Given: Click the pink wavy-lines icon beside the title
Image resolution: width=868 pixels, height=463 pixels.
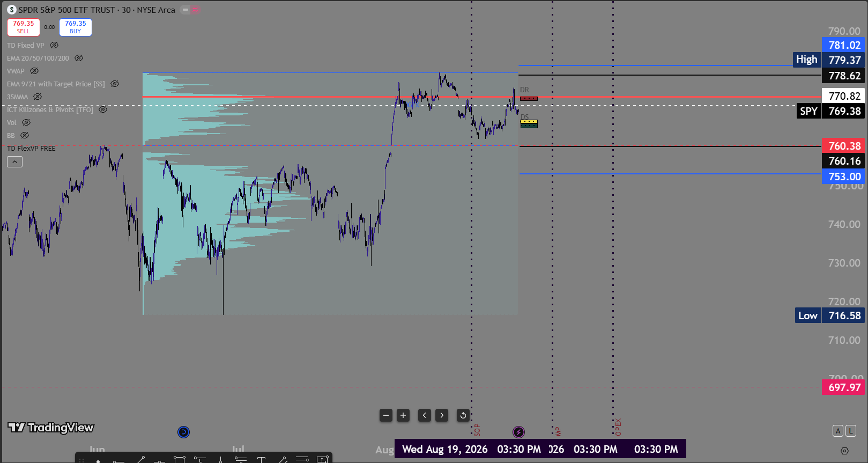Looking at the screenshot, I should [195, 10].
